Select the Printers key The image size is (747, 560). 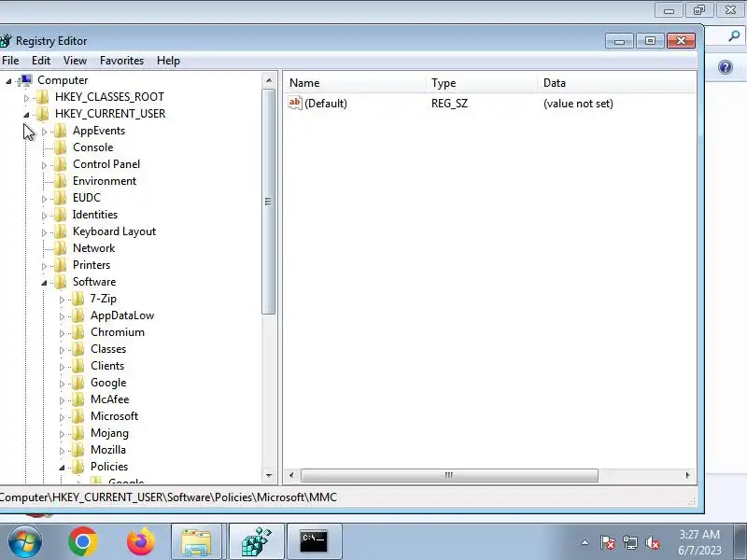(92, 265)
